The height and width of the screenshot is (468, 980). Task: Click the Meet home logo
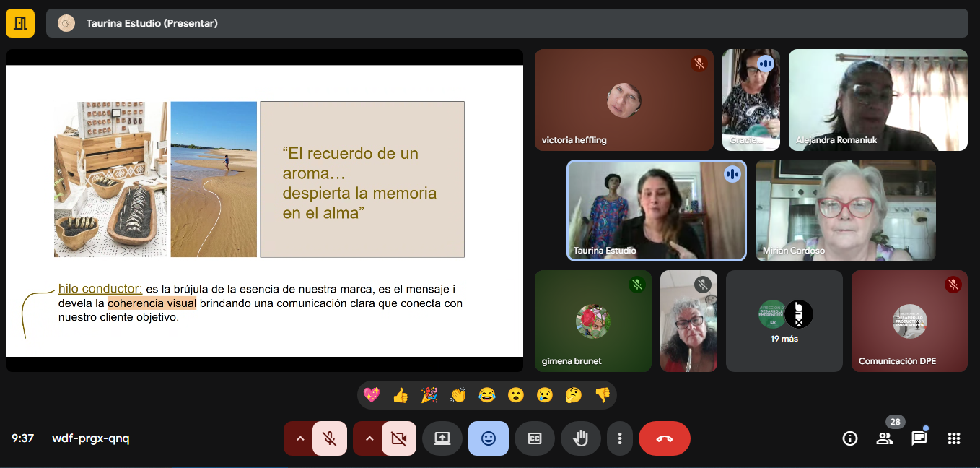click(19, 22)
